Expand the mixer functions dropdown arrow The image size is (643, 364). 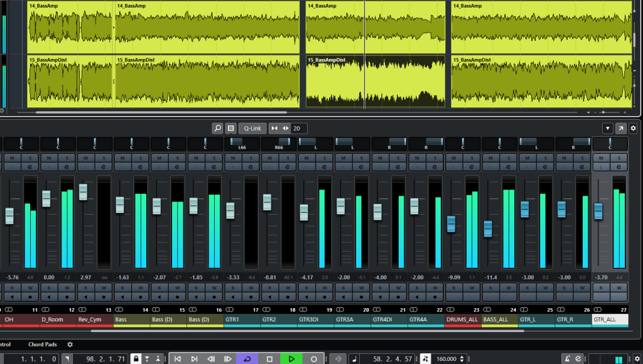click(x=607, y=128)
